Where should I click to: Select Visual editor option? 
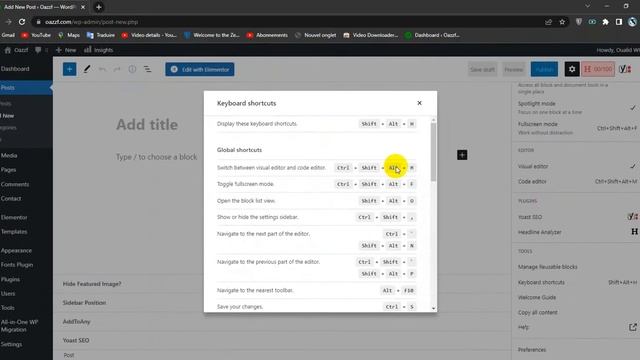(x=576, y=166)
